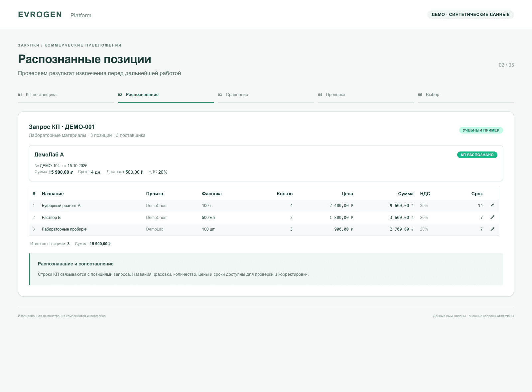Click the 02 / 05 step counter

(x=506, y=65)
